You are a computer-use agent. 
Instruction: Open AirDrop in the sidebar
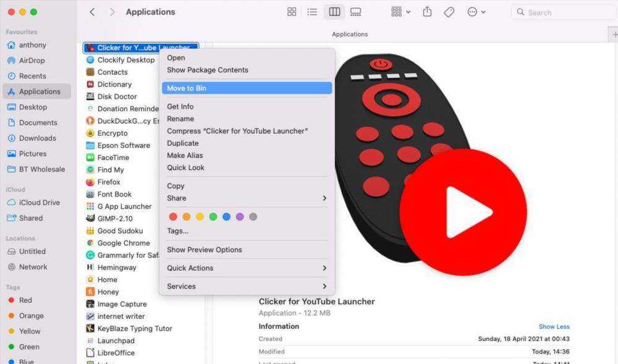(x=32, y=61)
